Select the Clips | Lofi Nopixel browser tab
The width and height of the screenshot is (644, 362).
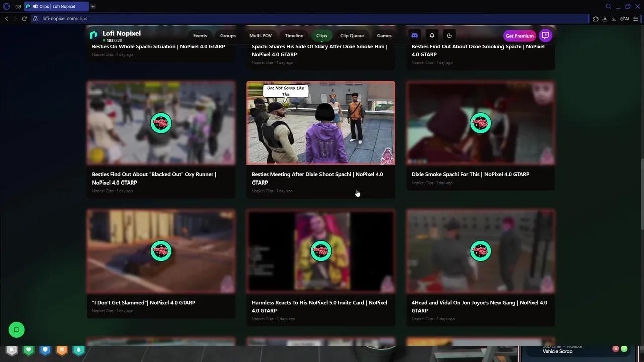[x=56, y=6]
